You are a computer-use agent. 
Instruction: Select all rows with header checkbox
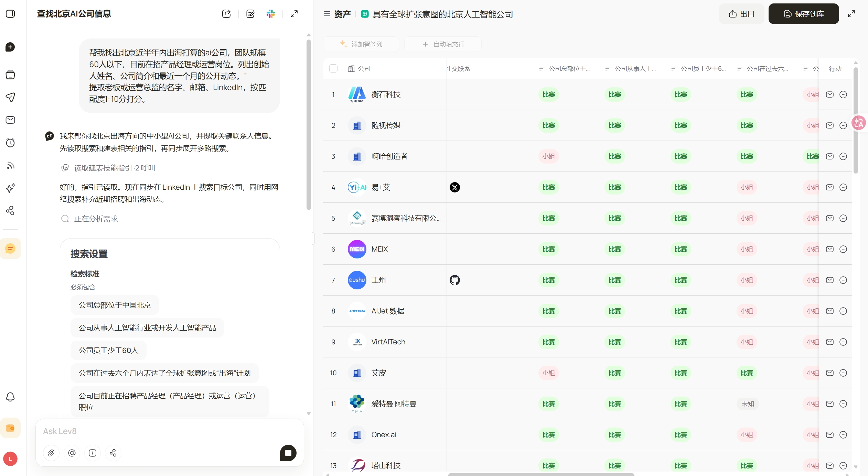click(x=333, y=68)
